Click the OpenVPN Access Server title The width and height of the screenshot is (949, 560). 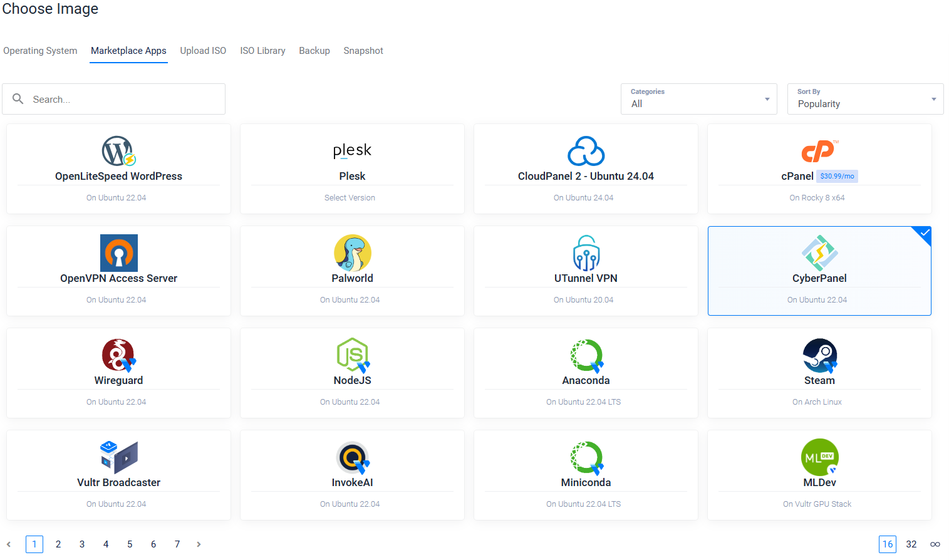pos(118,279)
